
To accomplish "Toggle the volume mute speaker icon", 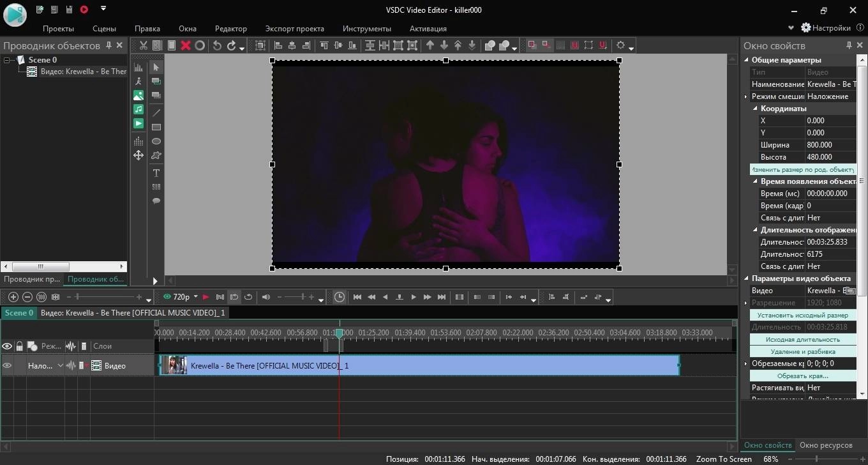I will [x=266, y=297].
